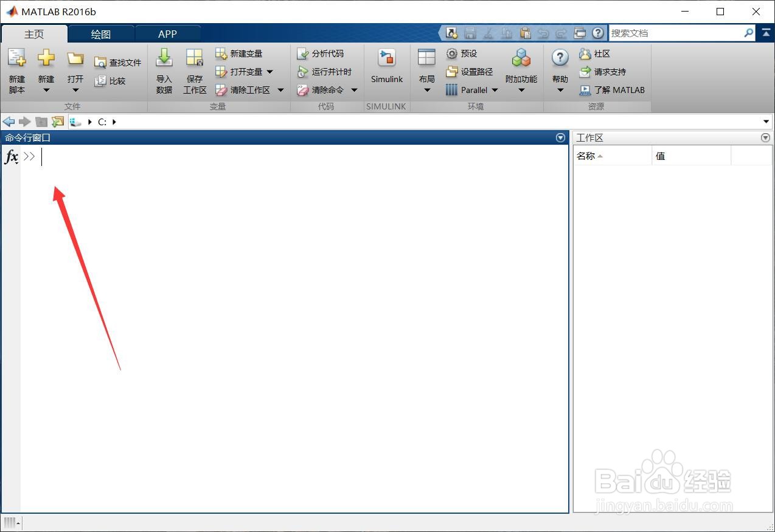Click 请求支持 to request support
This screenshot has width=775, height=532.
click(x=602, y=72)
